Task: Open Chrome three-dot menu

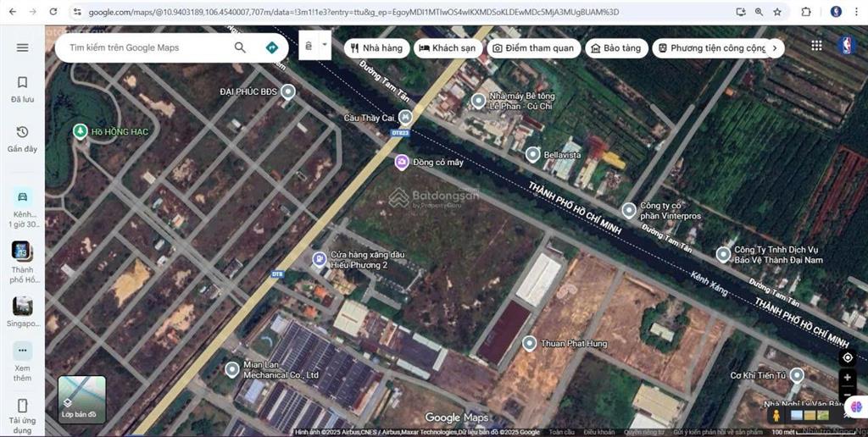Action: tap(857, 12)
